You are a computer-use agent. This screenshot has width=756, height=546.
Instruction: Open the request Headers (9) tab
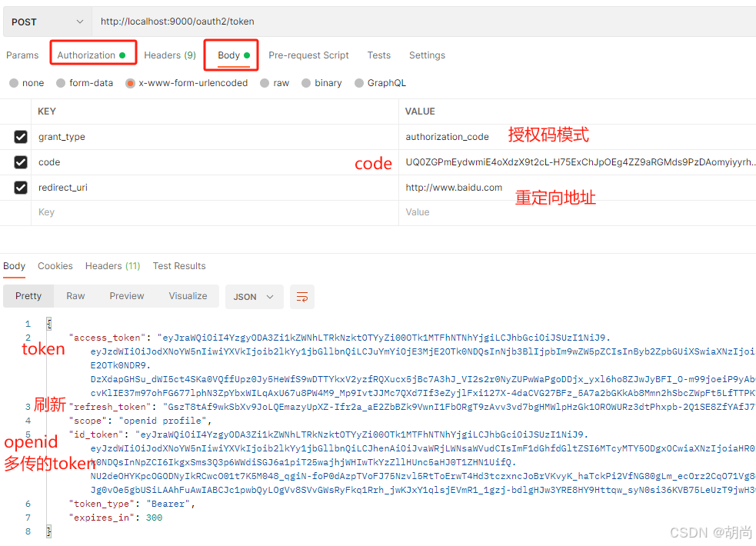(170, 55)
